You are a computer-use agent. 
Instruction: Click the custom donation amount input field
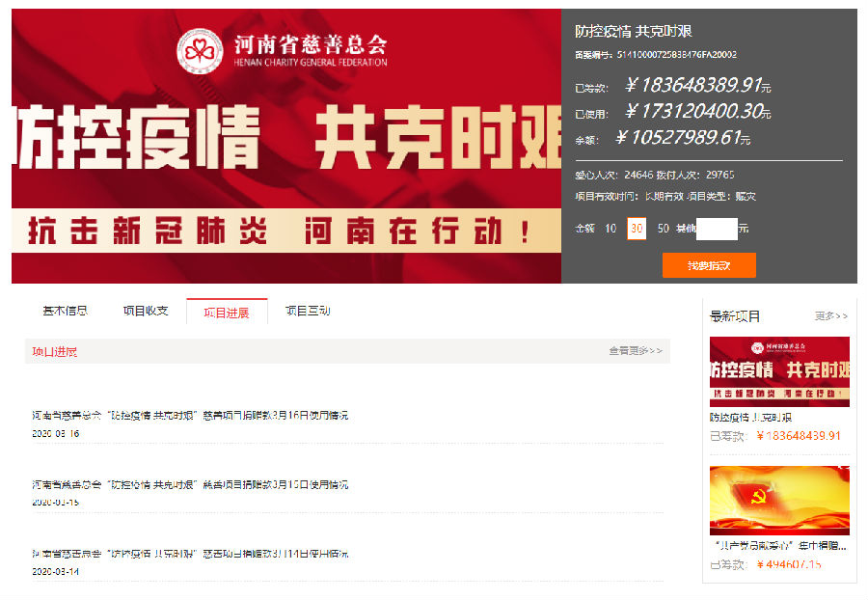point(716,229)
